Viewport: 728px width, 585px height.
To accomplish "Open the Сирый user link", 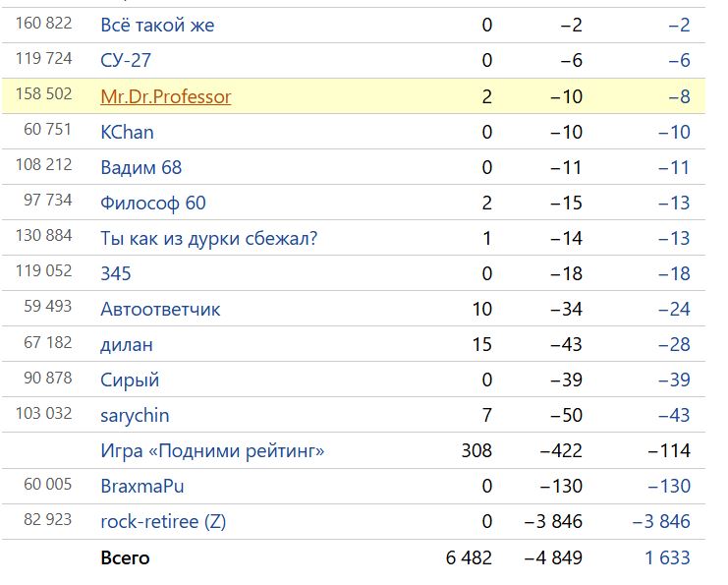I will pos(130,380).
